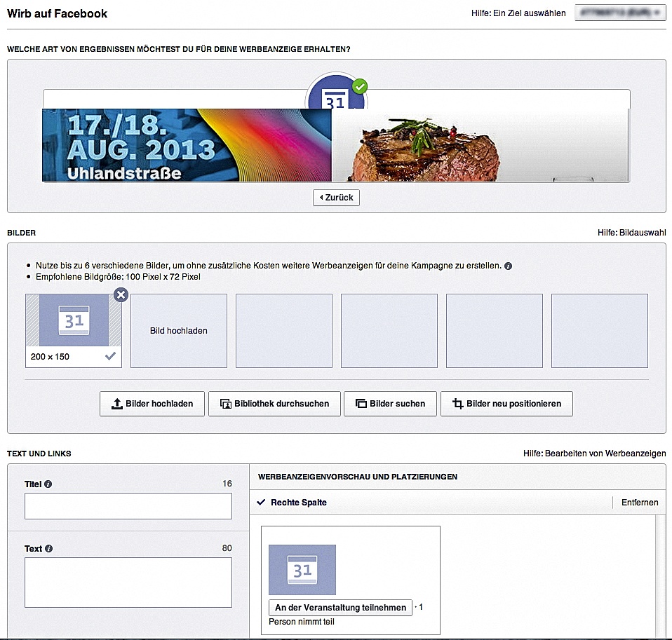Screen dimensions: 672x640
Task: Click into the Titel input field
Action: point(128,506)
